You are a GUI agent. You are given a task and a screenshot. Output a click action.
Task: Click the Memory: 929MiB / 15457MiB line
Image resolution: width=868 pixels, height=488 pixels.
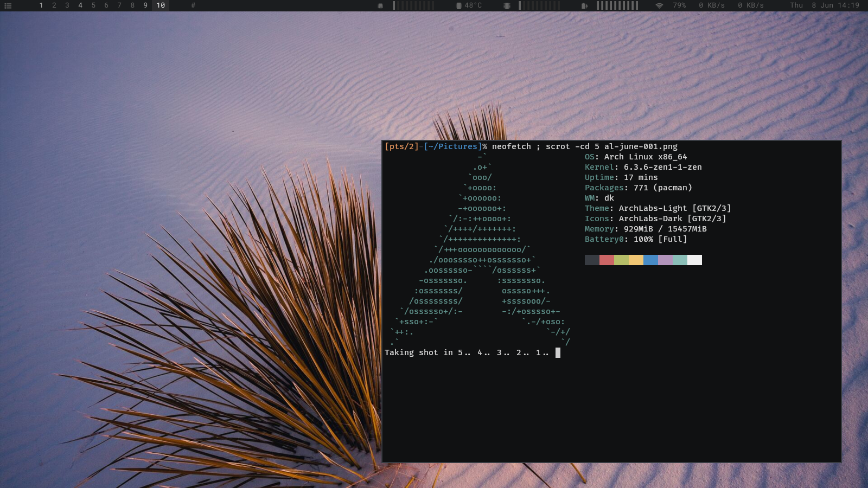tap(646, 229)
